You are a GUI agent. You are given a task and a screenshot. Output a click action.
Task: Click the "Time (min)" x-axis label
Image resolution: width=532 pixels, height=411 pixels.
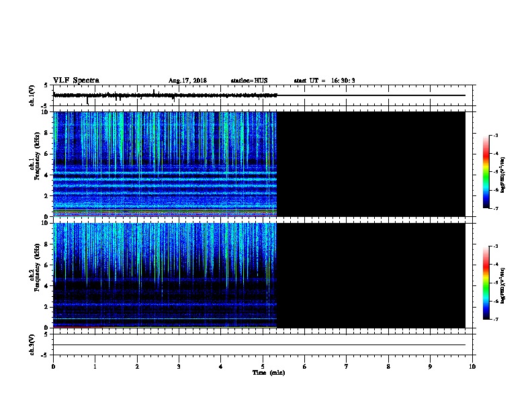pos(269,373)
